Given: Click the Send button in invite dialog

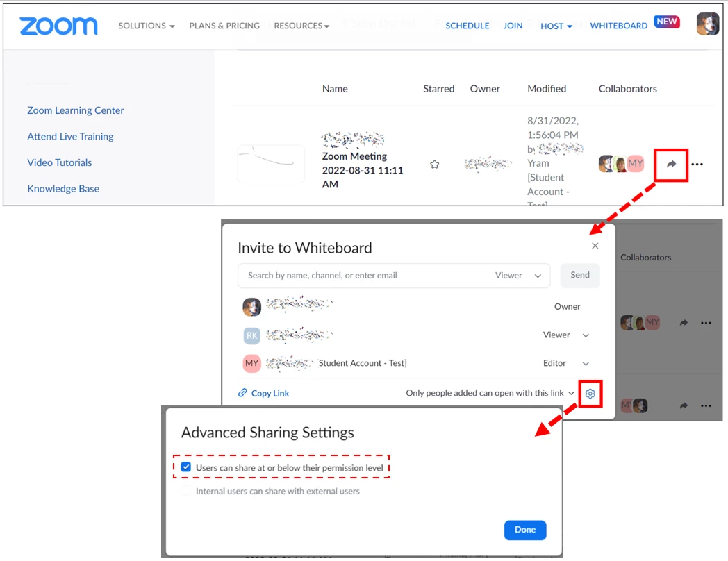Looking at the screenshot, I should [580, 275].
